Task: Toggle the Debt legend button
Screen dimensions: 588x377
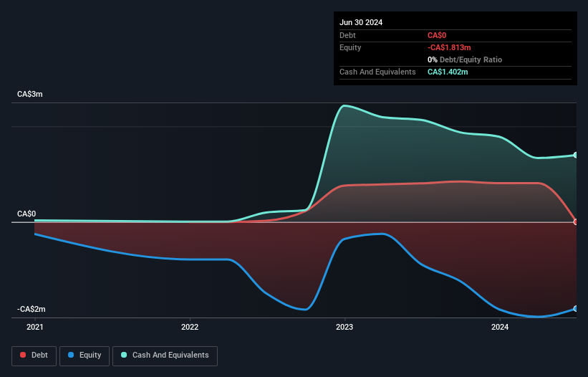Action: (34, 355)
